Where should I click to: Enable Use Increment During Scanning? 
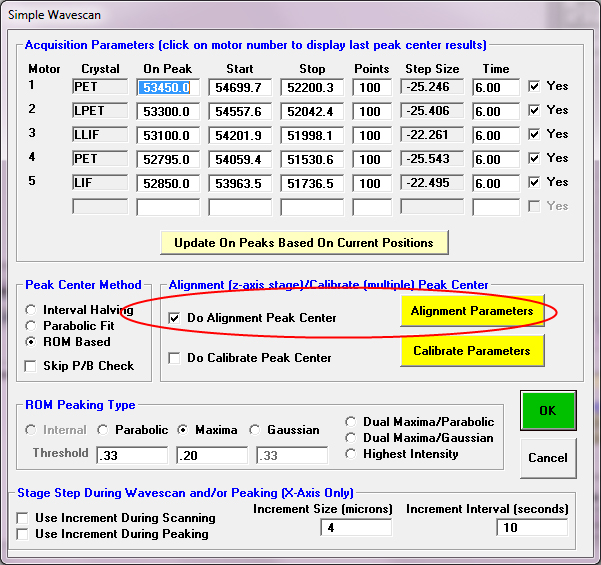click(24, 518)
